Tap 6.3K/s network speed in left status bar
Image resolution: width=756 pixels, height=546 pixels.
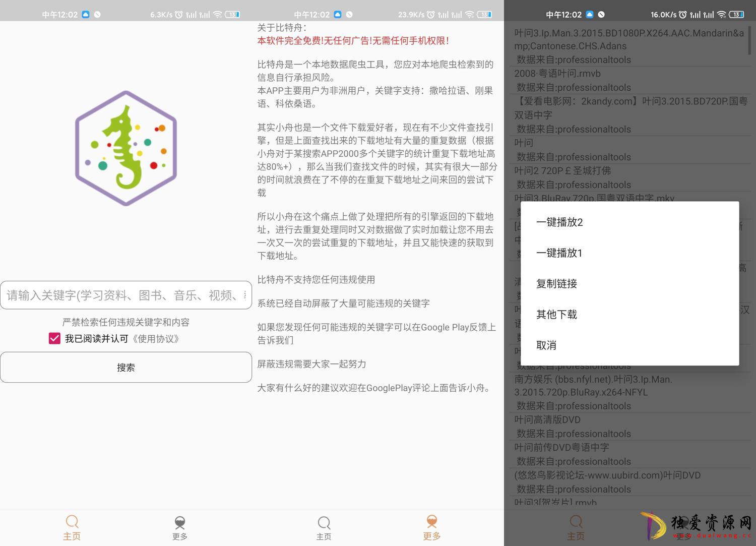point(161,15)
